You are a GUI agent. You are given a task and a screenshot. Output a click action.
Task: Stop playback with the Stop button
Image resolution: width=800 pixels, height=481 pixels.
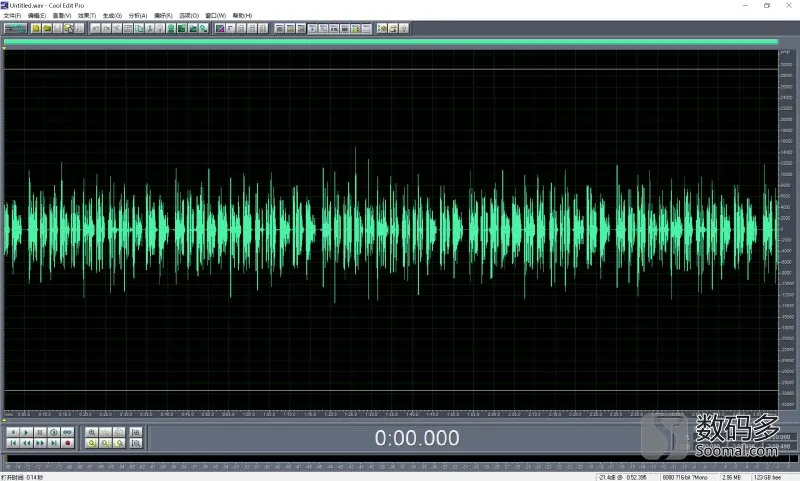pyautogui.click(x=13, y=433)
